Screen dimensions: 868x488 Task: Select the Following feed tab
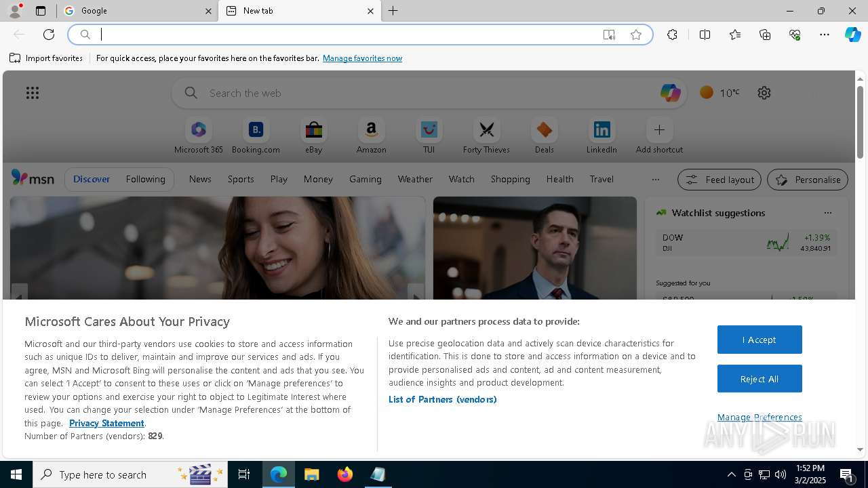[x=145, y=179]
